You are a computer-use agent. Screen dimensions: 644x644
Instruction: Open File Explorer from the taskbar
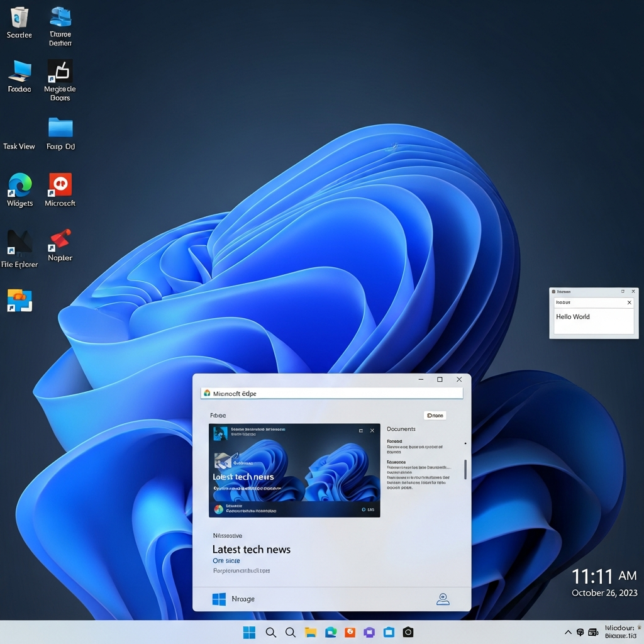tap(310, 632)
